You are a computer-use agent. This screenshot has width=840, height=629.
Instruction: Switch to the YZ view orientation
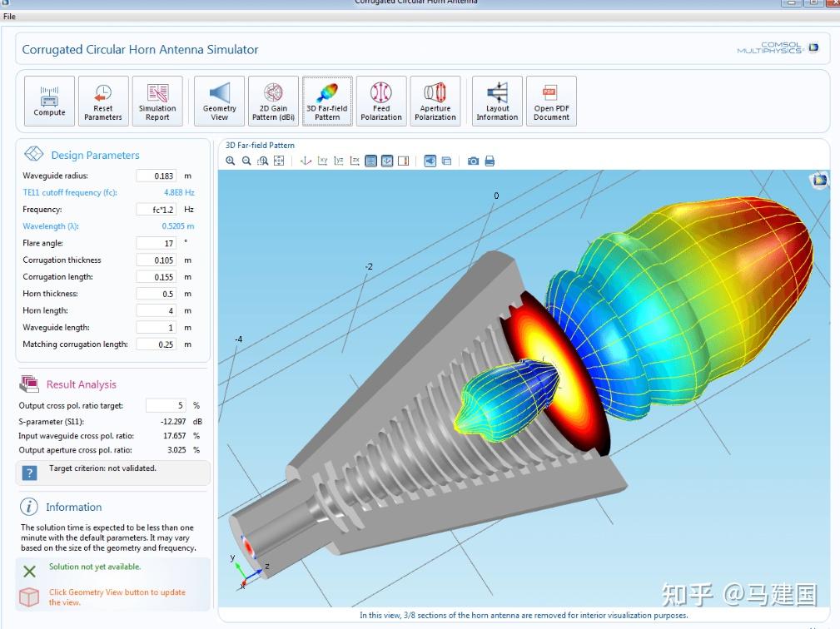point(339,160)
